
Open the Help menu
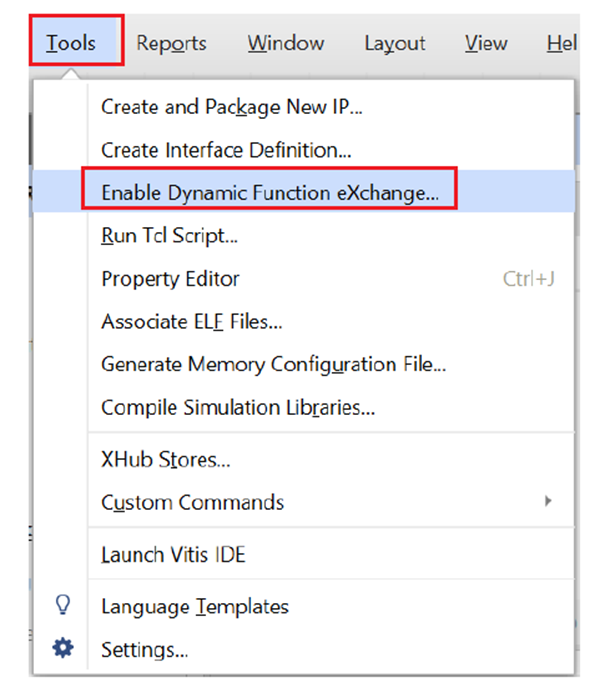click(x=562, y=43)
